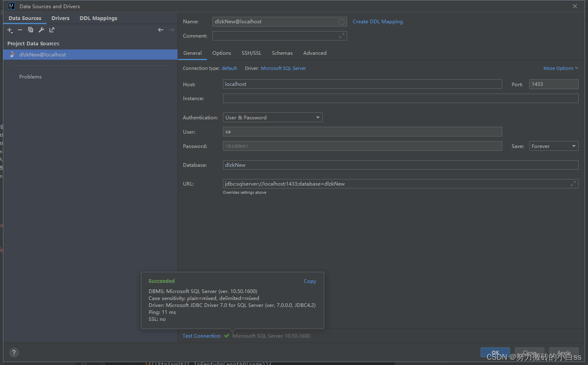Remove selected data source with minus icon

[20, 30]
